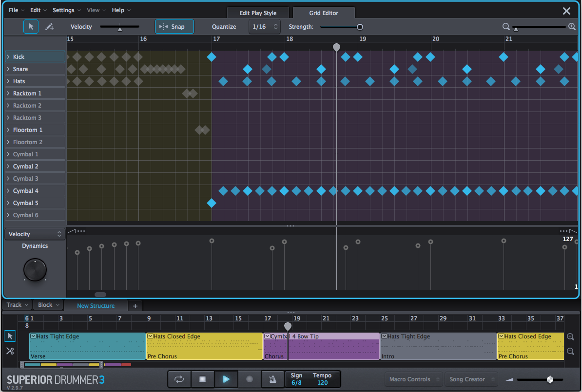Open the Help menu
The image size is (582, 392).
click(x=121, y=10)
